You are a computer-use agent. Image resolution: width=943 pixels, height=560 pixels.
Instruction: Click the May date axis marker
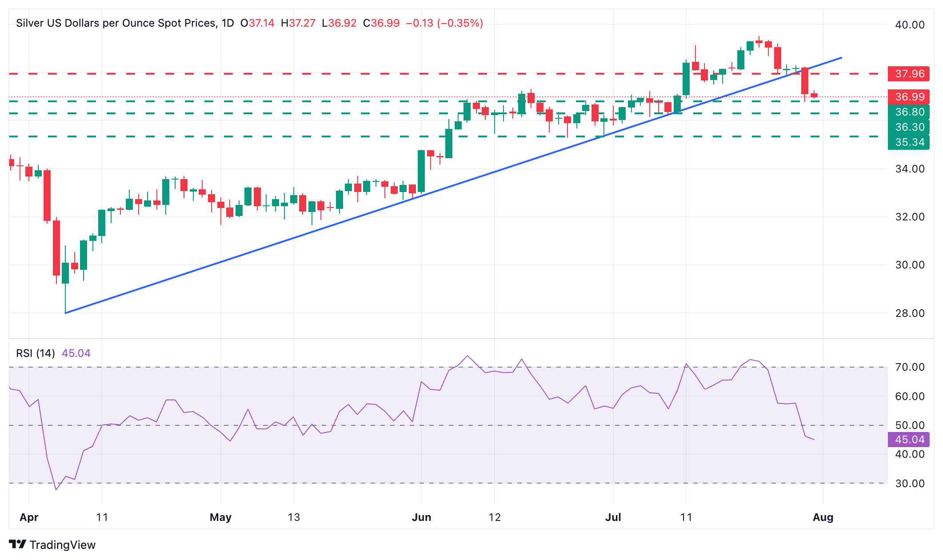pyautogui.click(x=221, y=517)
